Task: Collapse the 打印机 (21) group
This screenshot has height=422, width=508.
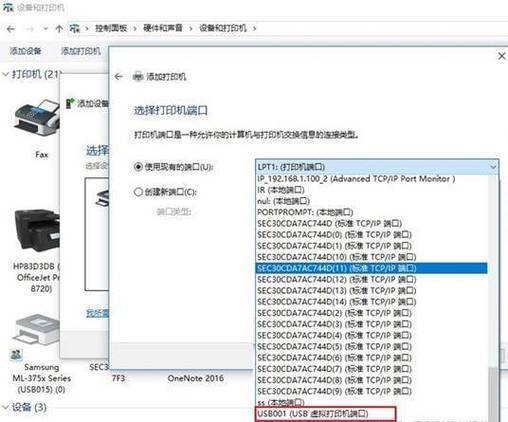Action: 5,74
